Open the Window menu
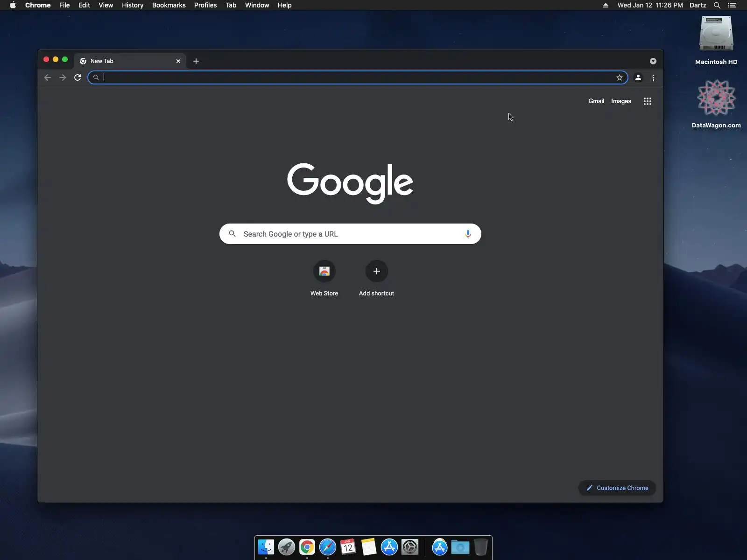 click(257, 5)
